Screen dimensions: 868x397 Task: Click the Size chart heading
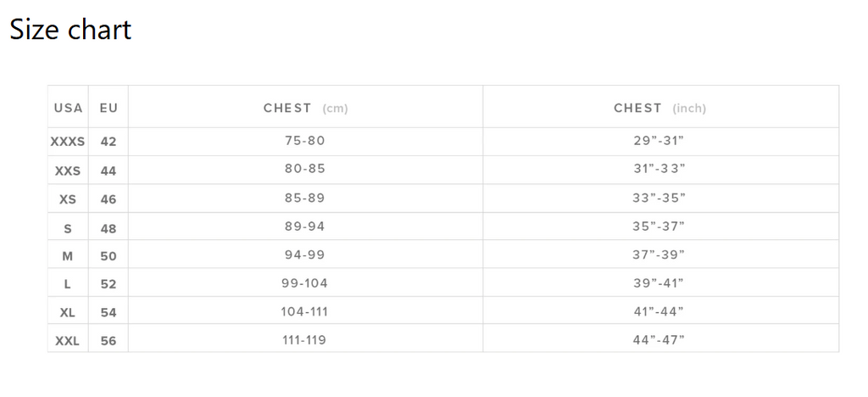pyautogui.click(x=70, y=30)
